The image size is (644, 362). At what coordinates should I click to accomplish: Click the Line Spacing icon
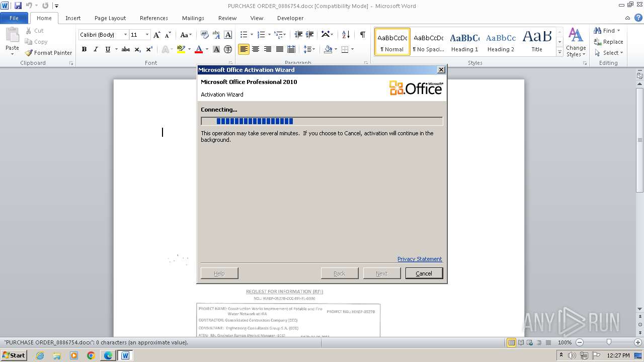click(308, 49)
